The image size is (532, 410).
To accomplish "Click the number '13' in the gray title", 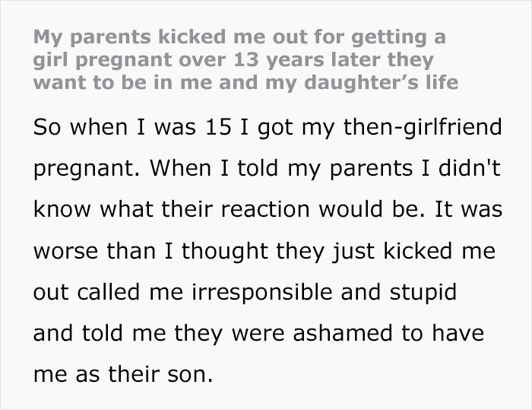I will (247, 60).
